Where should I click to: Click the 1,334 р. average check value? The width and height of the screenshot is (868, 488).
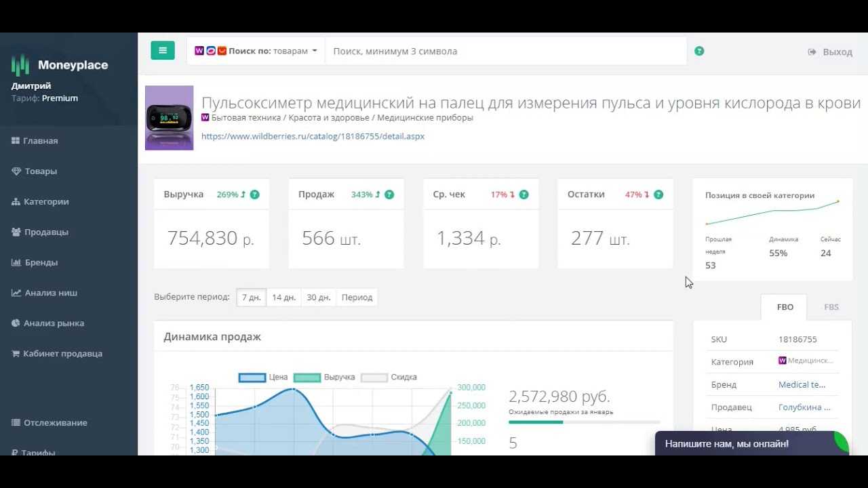[x=469, y=239]
